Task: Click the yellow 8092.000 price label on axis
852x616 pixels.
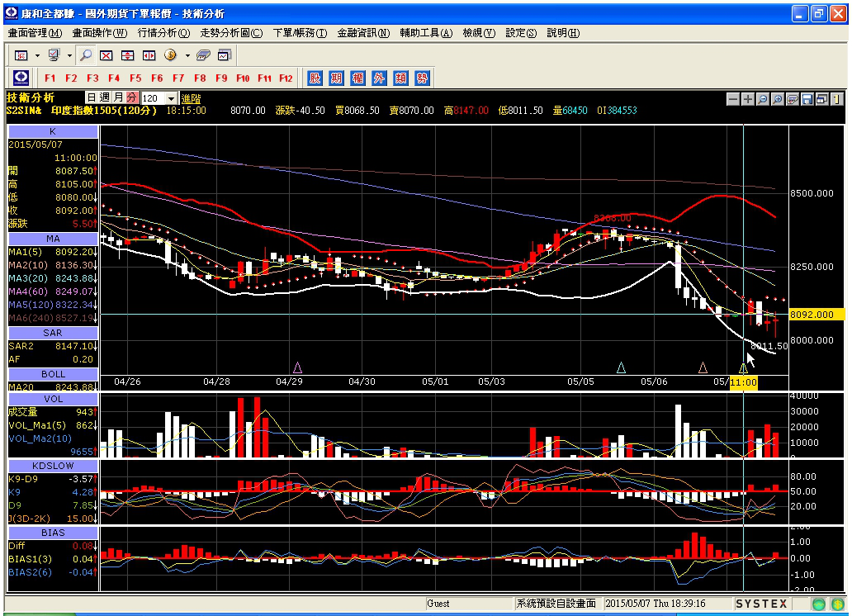Action: click(x=816, y=315)
